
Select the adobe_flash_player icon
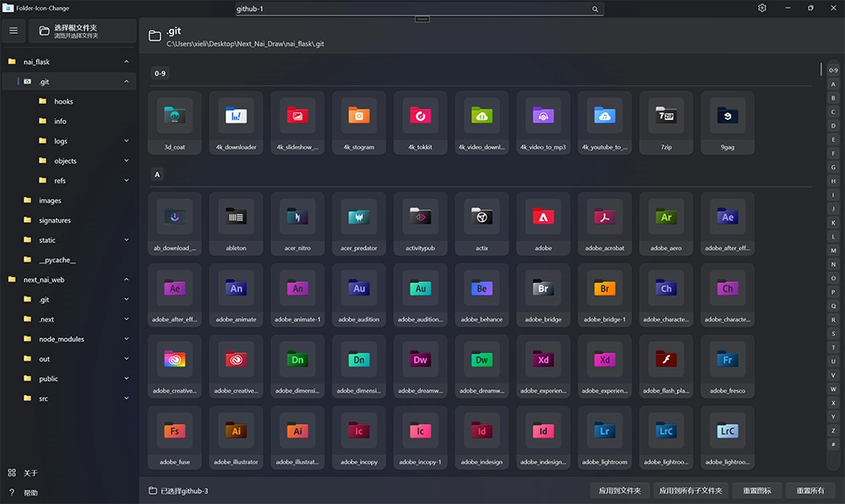(x=666, y=366)
